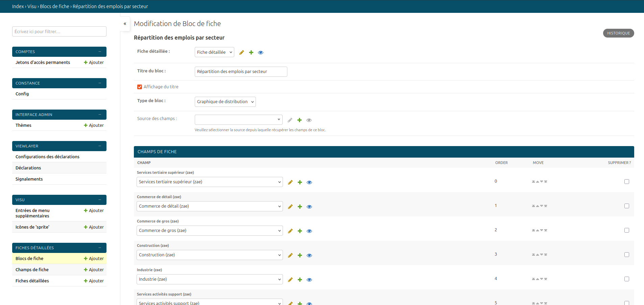Edit the Commerce de détail field

point(290,207)
